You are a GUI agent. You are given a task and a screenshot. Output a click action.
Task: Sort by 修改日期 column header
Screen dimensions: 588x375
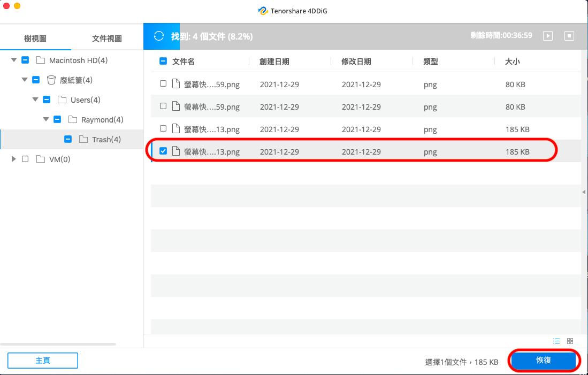click(x=356, y=62)
